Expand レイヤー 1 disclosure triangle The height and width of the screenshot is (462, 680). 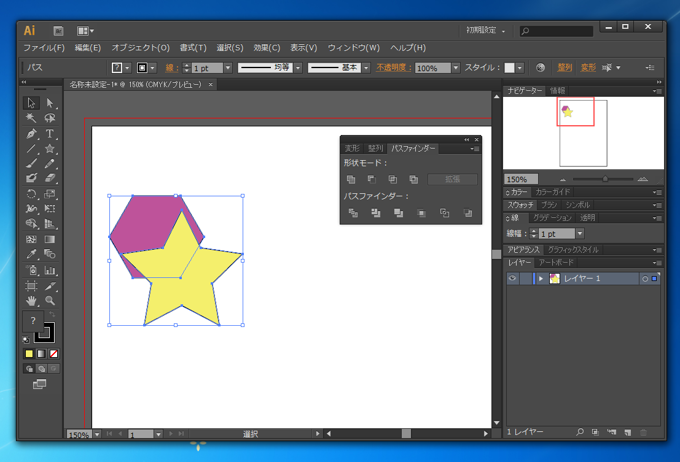(541, 279)
